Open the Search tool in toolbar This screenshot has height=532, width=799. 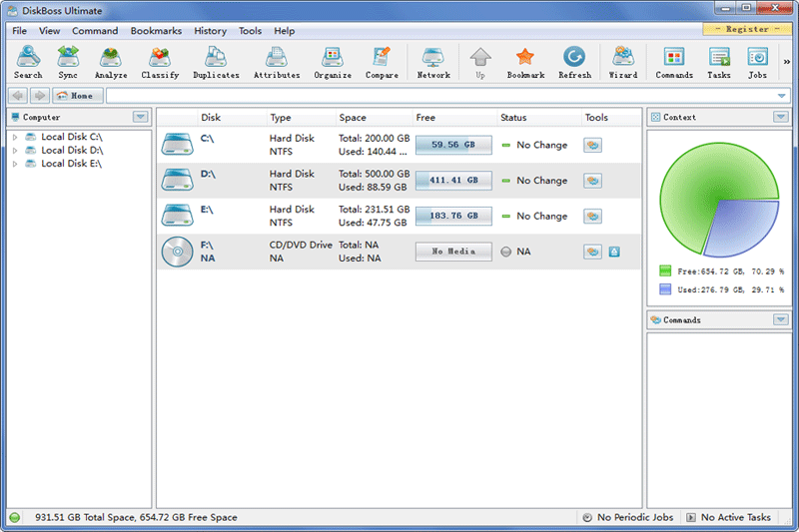click(x=28, y=62)
